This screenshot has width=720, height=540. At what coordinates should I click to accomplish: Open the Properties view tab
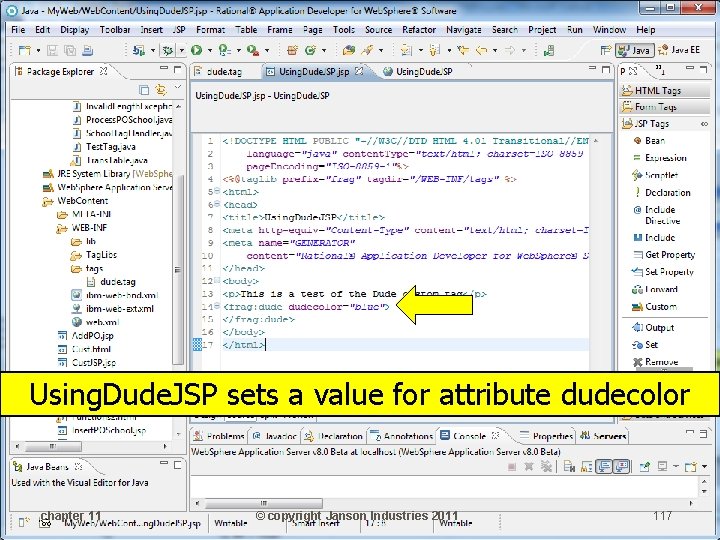[546, 436]
